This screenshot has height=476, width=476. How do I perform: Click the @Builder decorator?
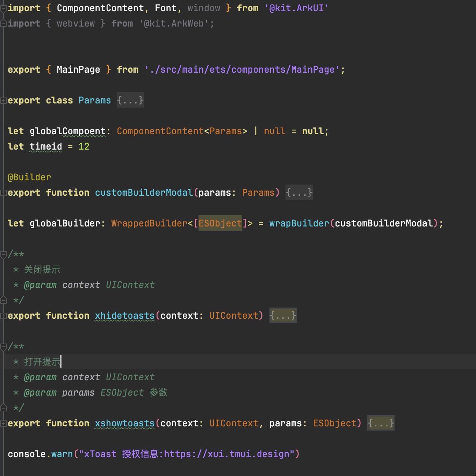pyautogui.click(x=29, y=178)
